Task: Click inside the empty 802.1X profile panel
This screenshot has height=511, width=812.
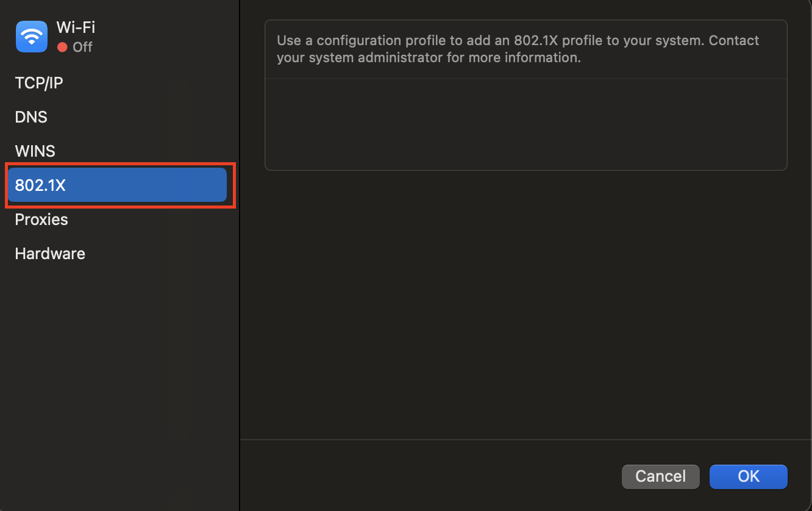Action: pos(525,122)
